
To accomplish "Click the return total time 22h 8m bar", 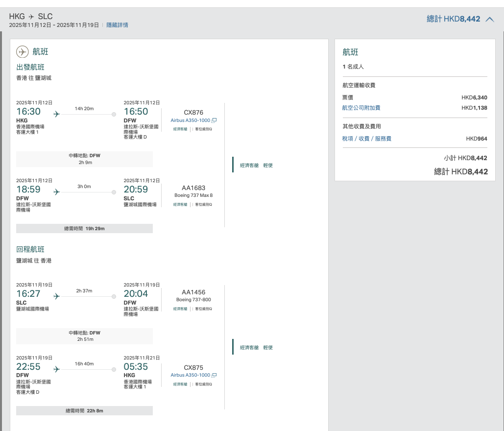I will pos(85,411).
